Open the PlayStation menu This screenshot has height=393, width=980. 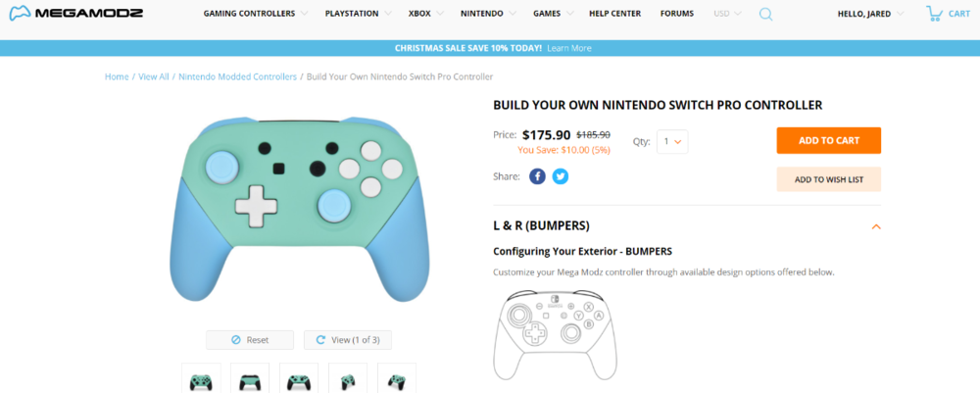pos(359,14)
